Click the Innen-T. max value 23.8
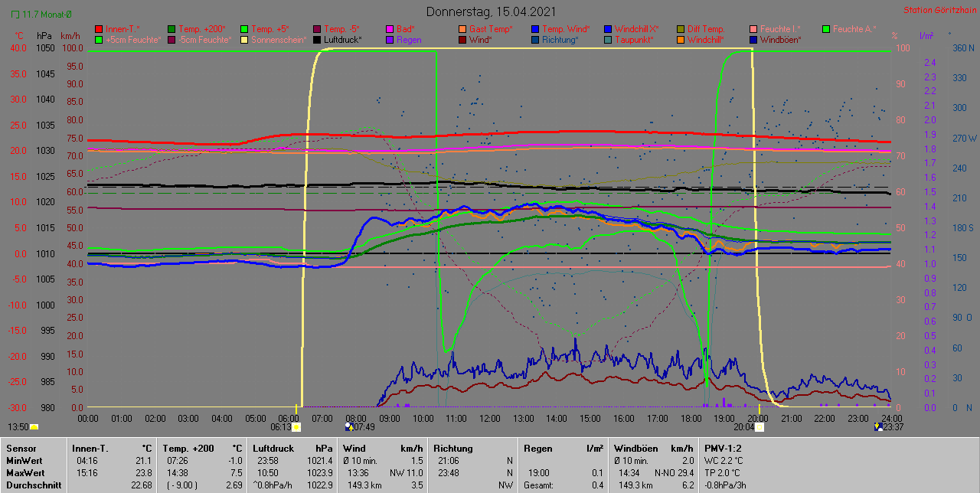The height and width of the screenshot is (493, 980). (144, 473)
